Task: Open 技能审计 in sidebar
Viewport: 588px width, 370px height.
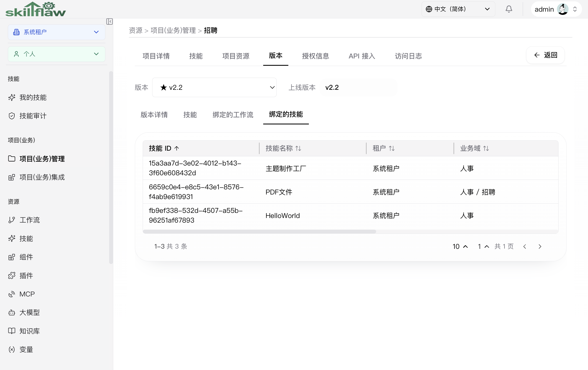Action: (33, 116)
